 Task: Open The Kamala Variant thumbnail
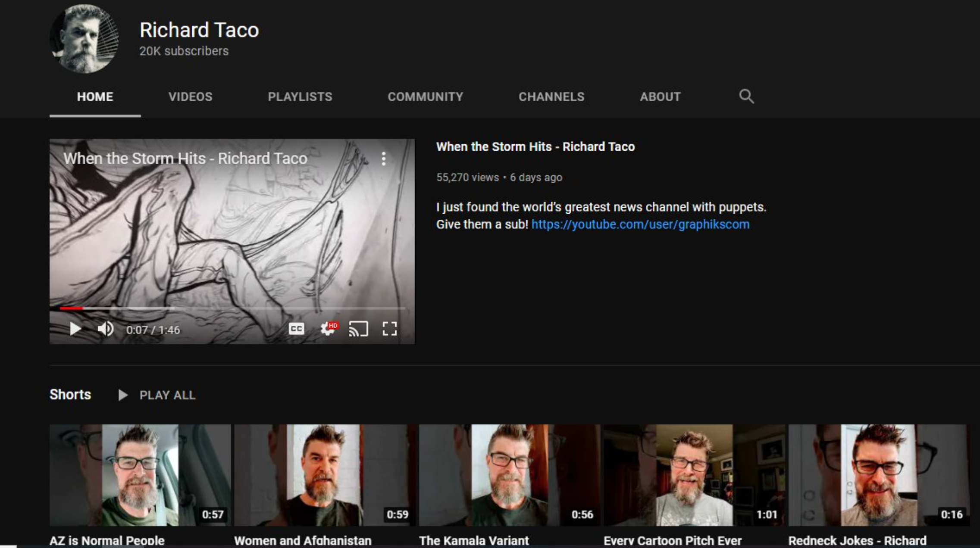click(x=509, y=475)
